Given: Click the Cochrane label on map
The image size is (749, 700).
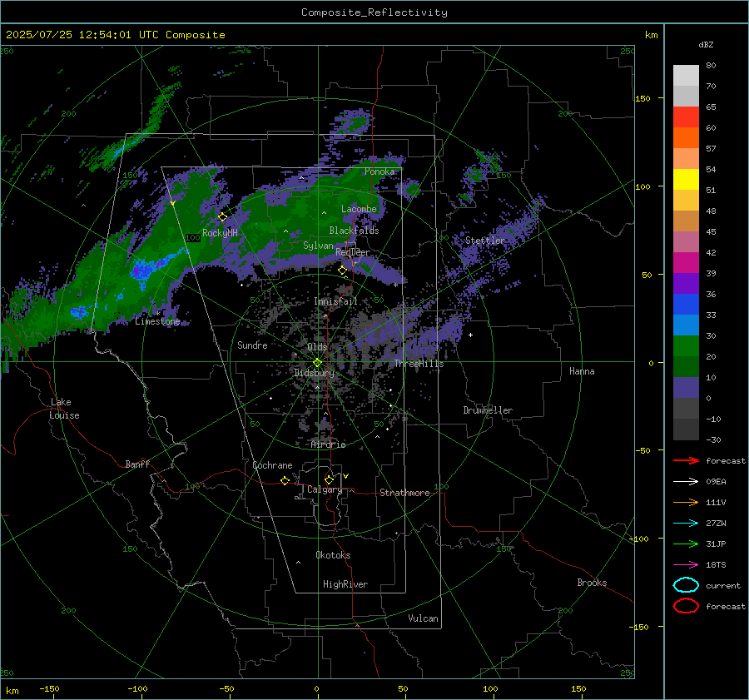Looking at the screenshot, I should pos(272,465).
